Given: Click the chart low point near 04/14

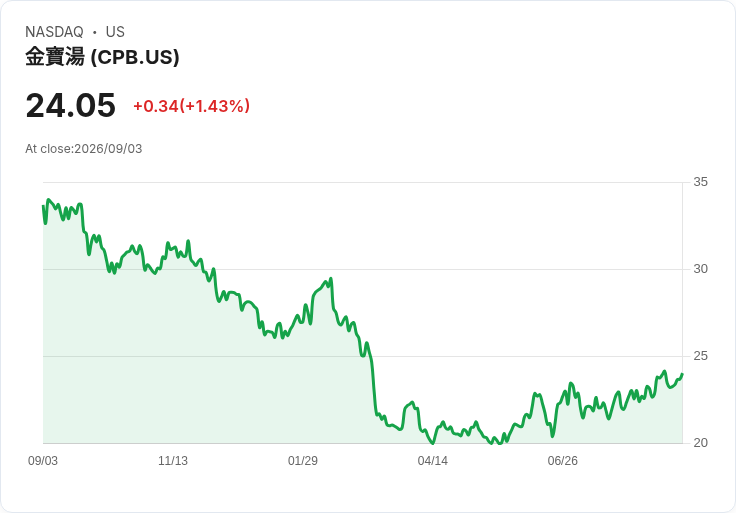Looking at the screenshot, I should click(x=433, y=443).
